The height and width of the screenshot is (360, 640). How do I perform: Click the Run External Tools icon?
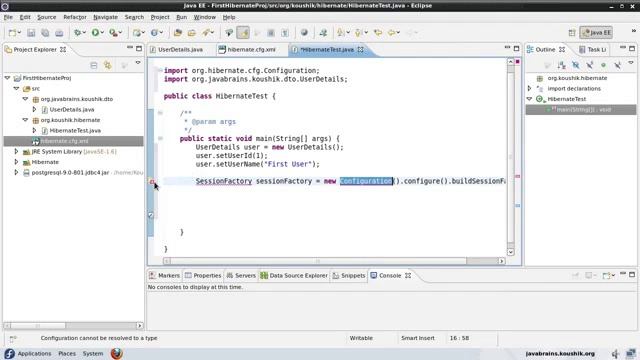point(113,33)
